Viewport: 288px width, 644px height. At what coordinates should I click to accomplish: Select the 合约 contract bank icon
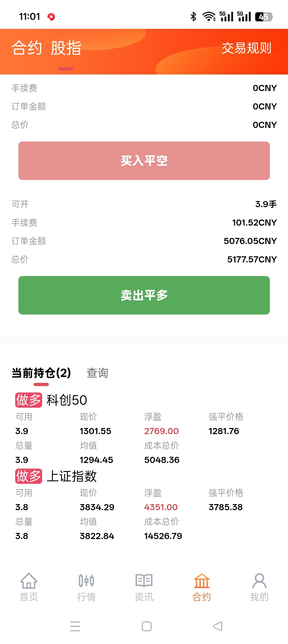(202, 581)
